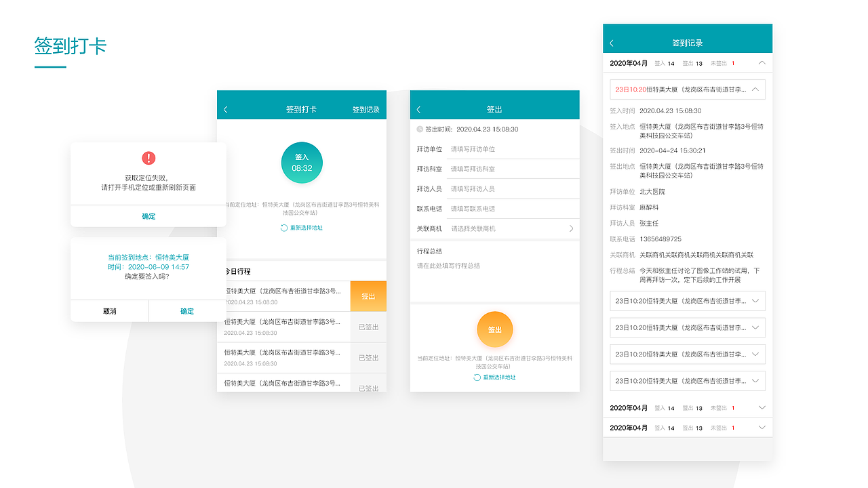Click refresh icon beside 重新选择地址 on 签出 screen

(477, 378)
